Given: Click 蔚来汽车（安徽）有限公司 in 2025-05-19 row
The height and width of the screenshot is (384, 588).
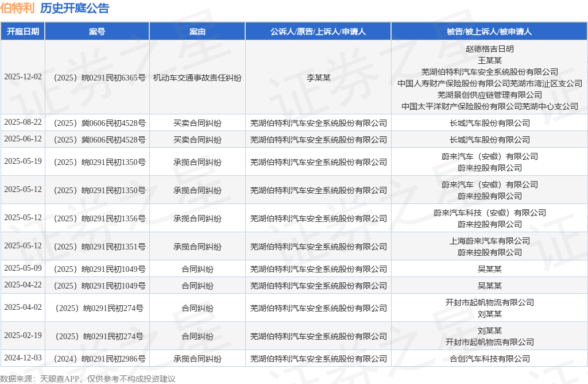Looking at the screenshot, I should tap(489, 156).
